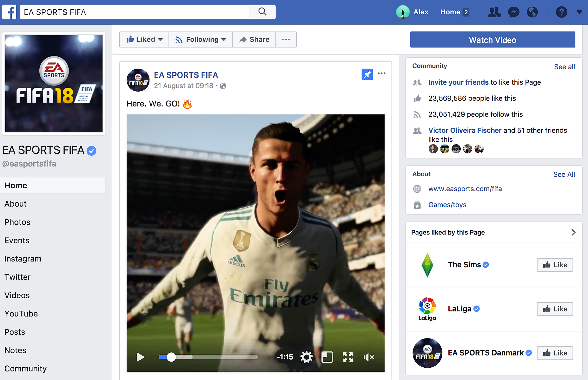Screen dimensions: 588x380
Task: Click the post author avatar
Action: point(138,80)
